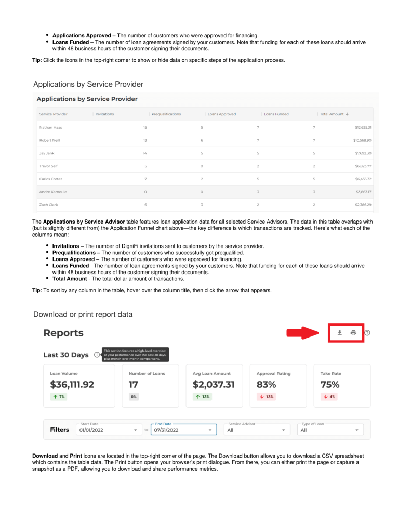Open the Start Date dropdown

pyautogui.click(x=135, y=430)
